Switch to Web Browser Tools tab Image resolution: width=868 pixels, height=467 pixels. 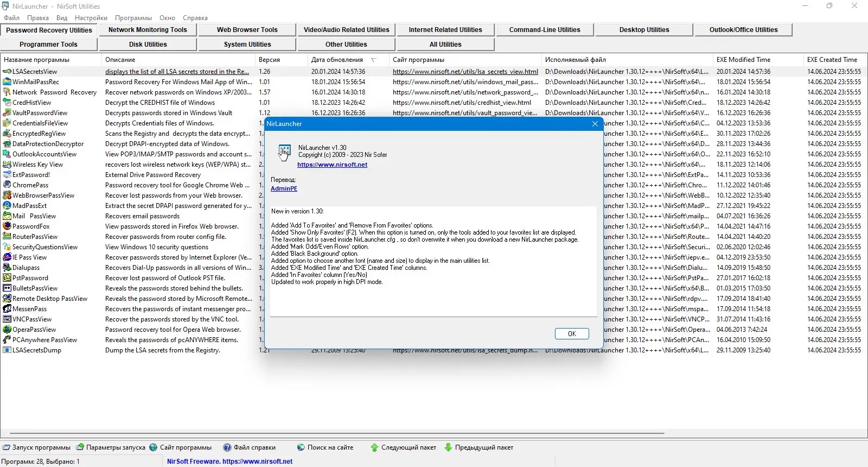(247, 30)
